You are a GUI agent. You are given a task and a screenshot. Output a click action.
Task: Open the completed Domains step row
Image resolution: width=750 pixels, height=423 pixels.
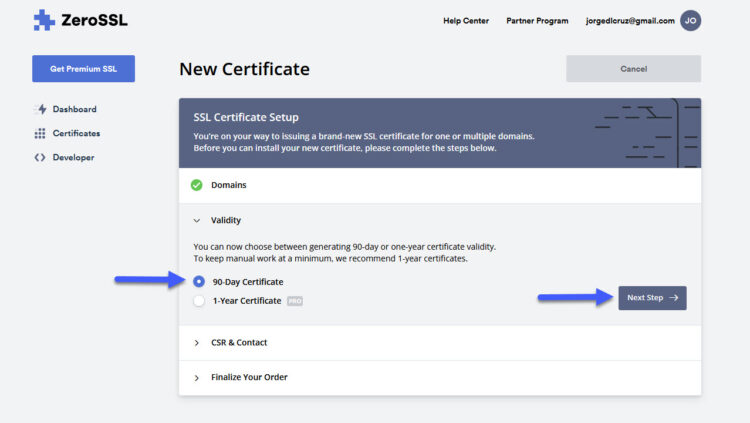coord(440,185)
